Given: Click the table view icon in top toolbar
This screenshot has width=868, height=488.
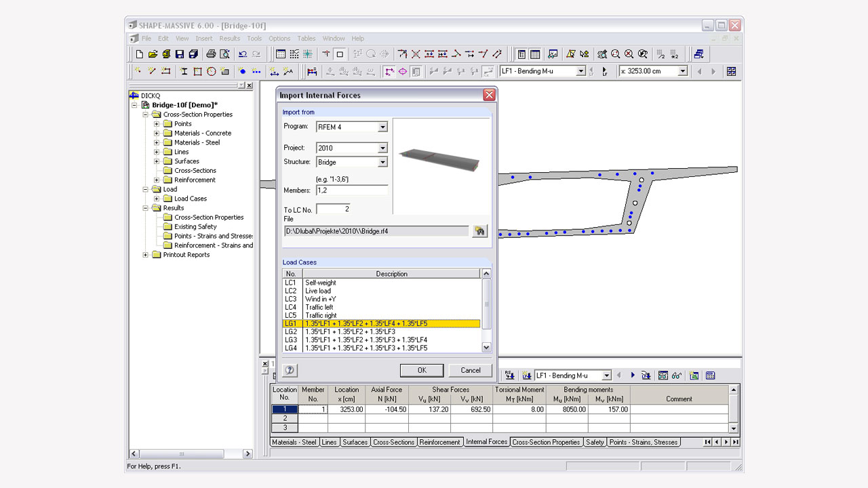Looking at the screenshot, I should click(x=281, y=54).
